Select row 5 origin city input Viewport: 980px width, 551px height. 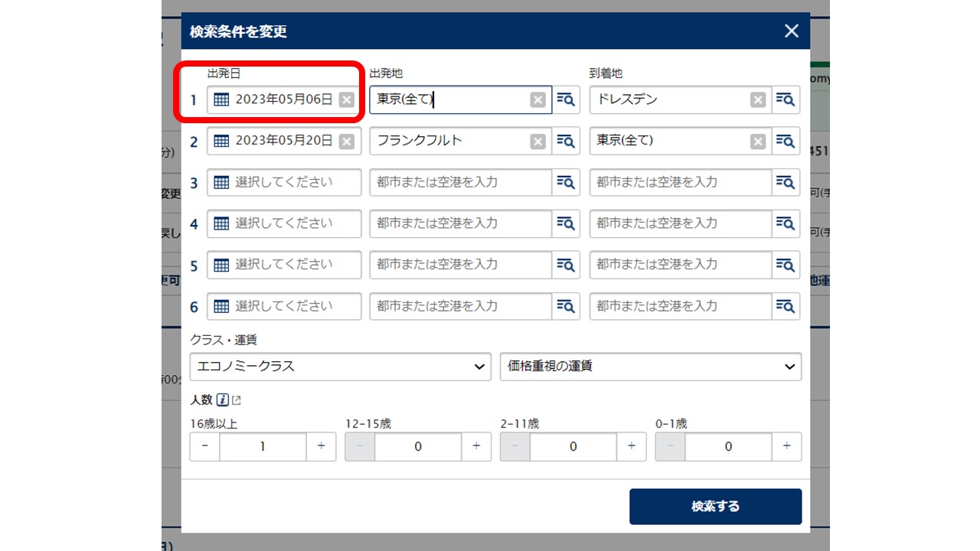click(x=461, y=265)
